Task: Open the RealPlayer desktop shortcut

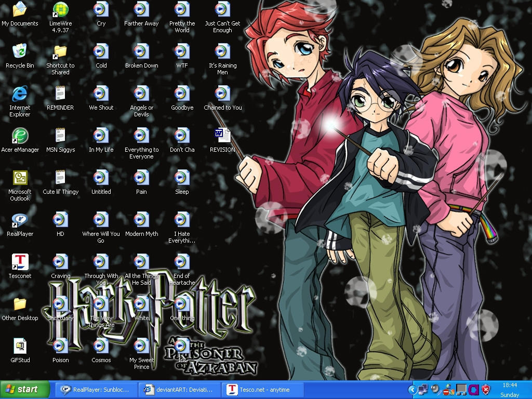Action: pyautogui.click(x=20, y=220)
